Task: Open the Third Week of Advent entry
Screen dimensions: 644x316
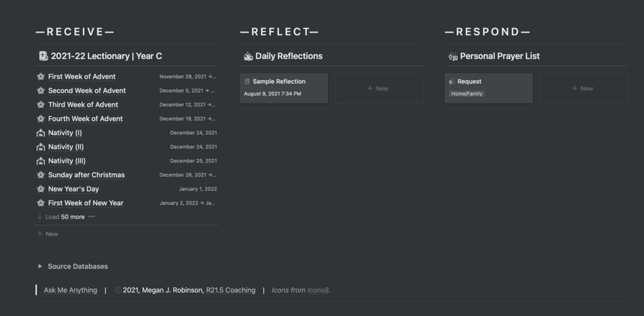Action: click(83, 104)
